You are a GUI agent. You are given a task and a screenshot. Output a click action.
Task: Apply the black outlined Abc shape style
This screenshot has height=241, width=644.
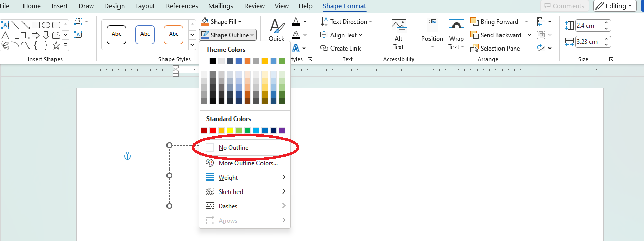tap(116, 34)
